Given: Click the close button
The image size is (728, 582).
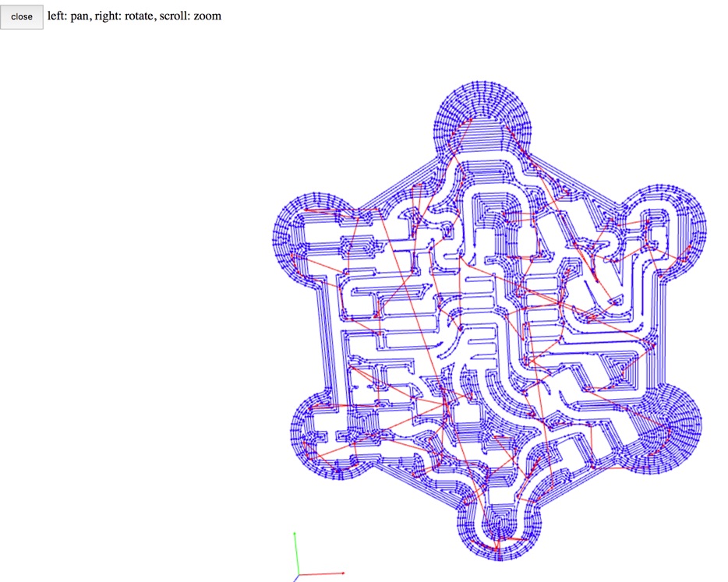Looking at the screenshot, I should click(x=22, y=17).
